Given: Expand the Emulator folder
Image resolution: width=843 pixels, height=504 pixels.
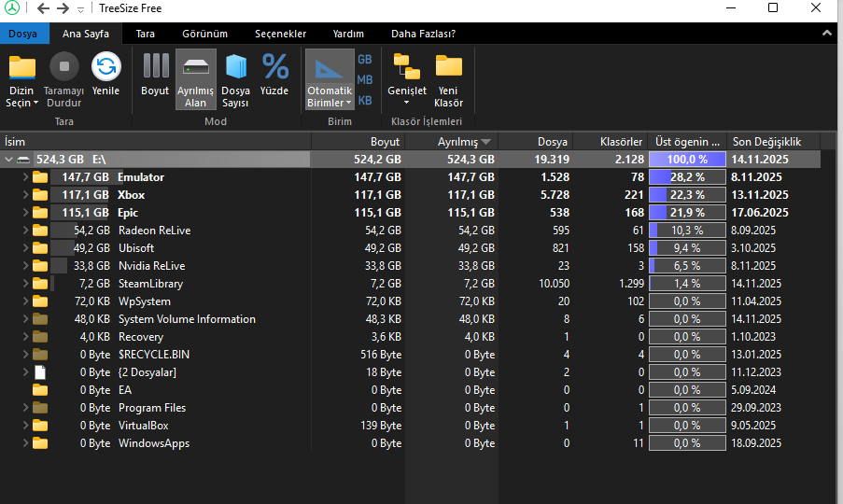Looking at the screenshot, I should 25,177.
